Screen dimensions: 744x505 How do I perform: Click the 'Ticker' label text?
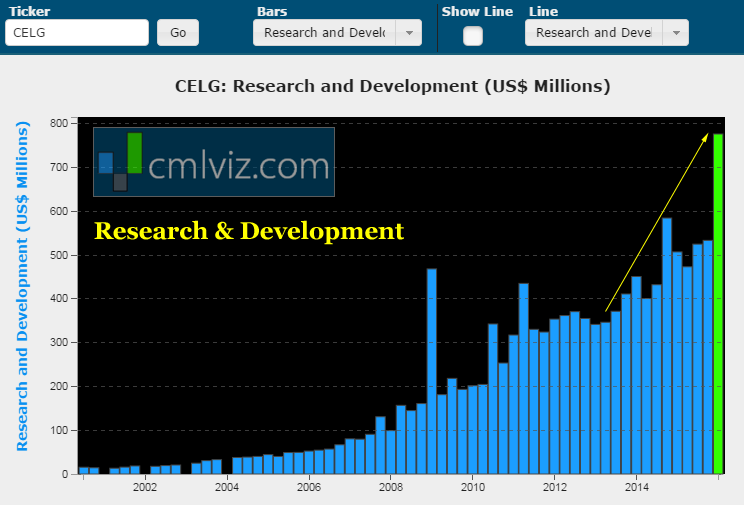29,11
